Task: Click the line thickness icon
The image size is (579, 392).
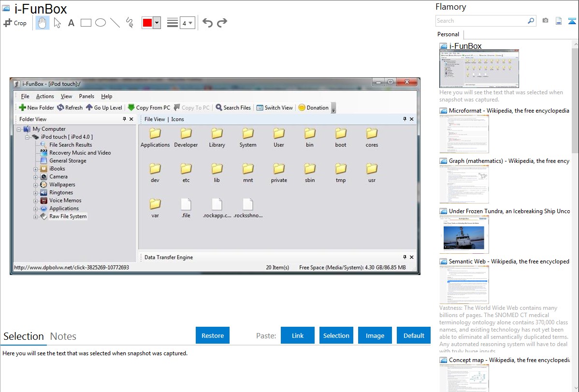Action: pos(173,23)
